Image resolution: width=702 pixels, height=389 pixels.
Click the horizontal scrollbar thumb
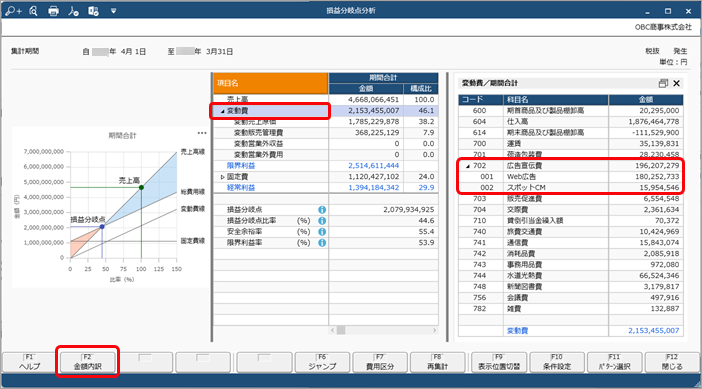(341, 330)
